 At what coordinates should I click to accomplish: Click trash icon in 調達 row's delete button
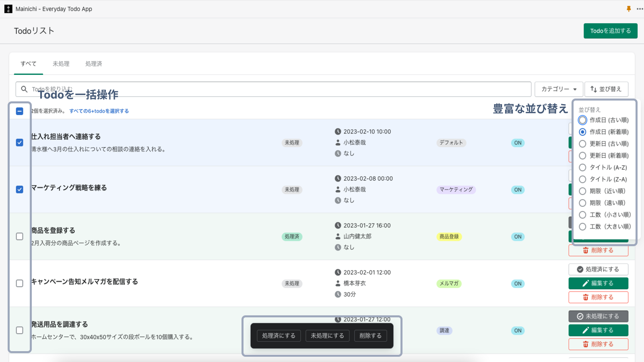pos(586,345)
